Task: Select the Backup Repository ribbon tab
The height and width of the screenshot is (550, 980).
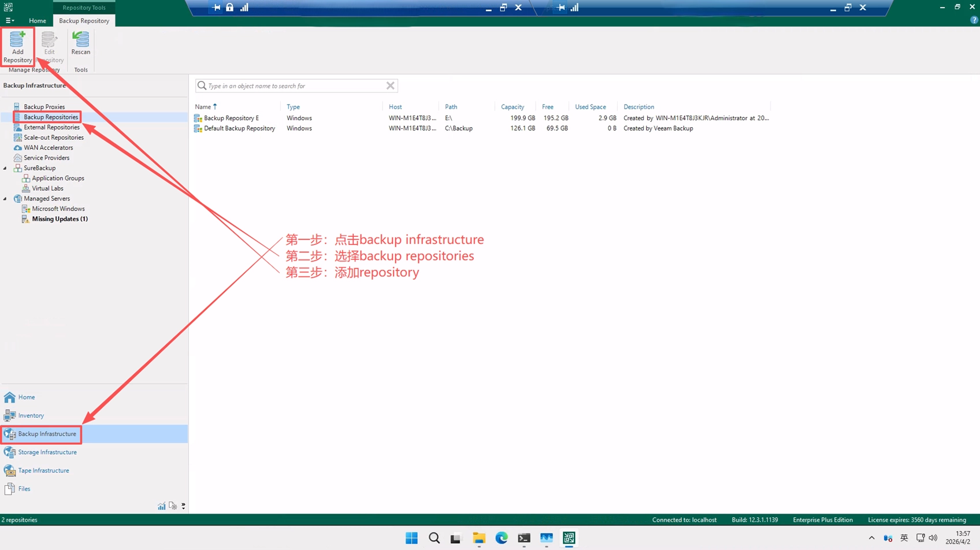Action: 84,21
